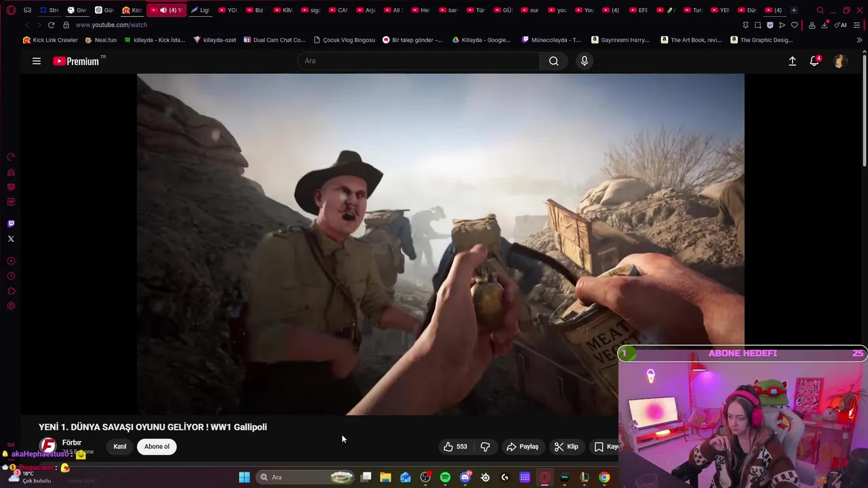Open Opera AI assistant button
Image resolution: width=868 pixels, height=488 pixels.
click(840, 25)
